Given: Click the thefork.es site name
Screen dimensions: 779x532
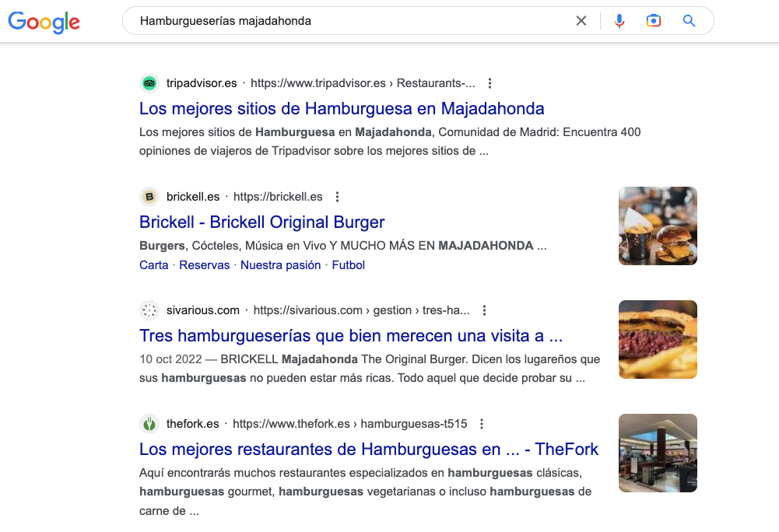Looking at the screenshot, I should pos(193,424).
